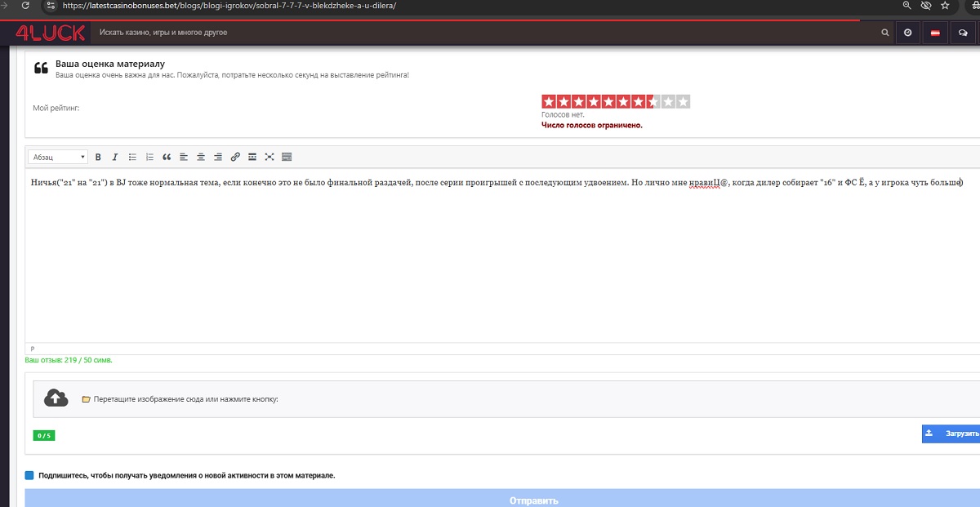The width and height of the screenshot is (980, 507).
Task: Apply italic formatting in the editor
Action: point(115,157)
